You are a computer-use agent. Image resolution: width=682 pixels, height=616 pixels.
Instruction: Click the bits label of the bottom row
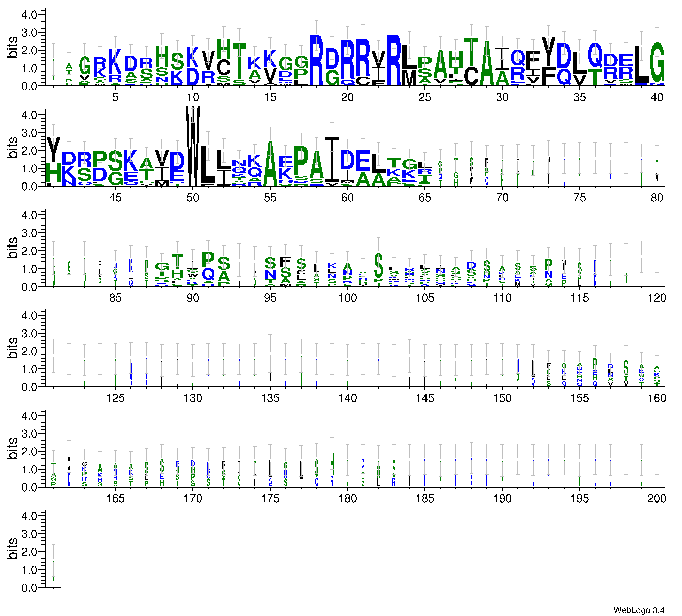point(12,549)
